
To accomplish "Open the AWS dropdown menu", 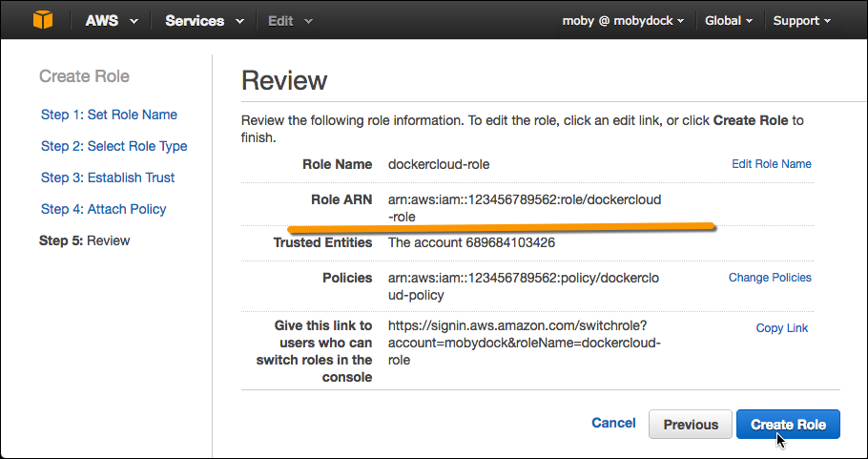I will click(112, 21).
